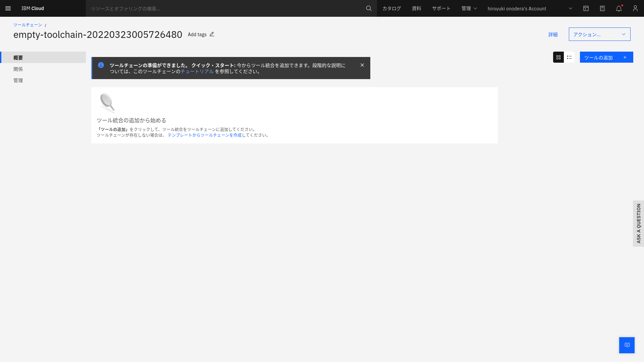Open the アクション dropdown
Viewport: 644px width, 362px height.
click(599, 34)
